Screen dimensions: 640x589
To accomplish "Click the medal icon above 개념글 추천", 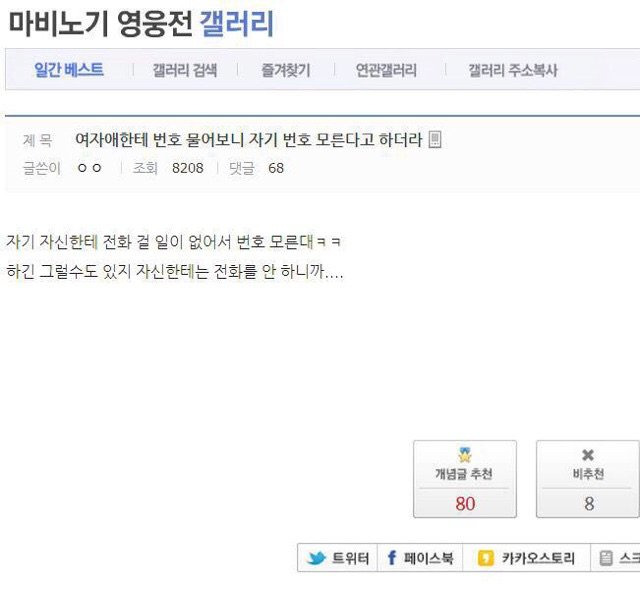I will (x=464, y=455).
